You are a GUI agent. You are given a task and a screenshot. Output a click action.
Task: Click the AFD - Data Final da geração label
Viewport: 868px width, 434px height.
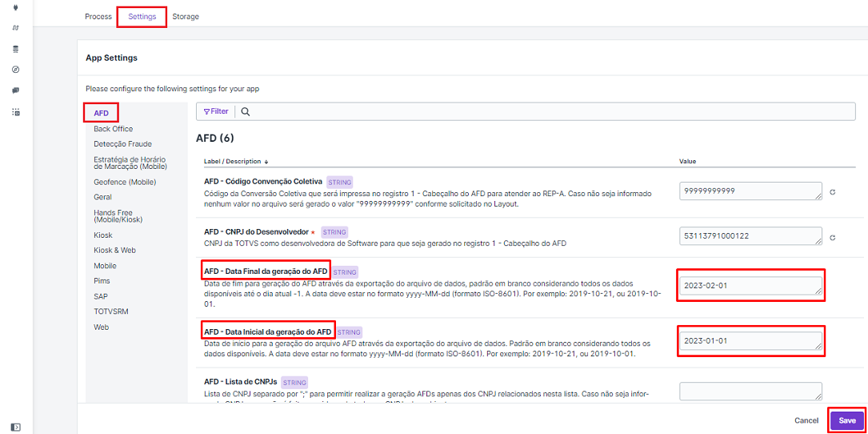[x=266, y=271]
